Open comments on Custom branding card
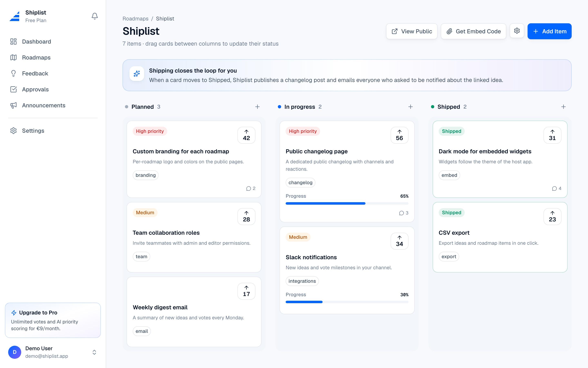Viewport: 588px width, 368px height. pos(251,188)
